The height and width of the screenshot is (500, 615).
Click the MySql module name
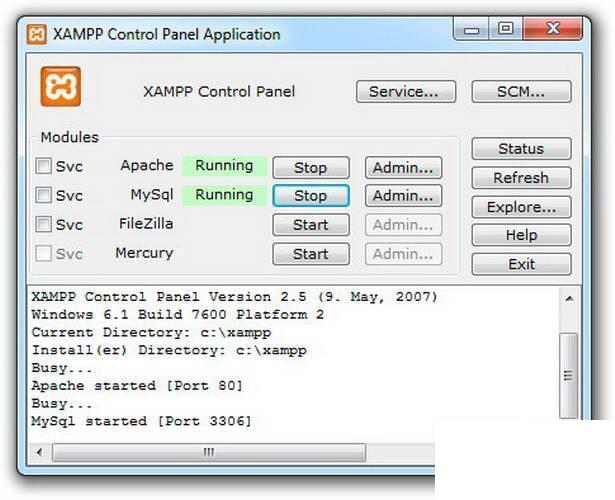point(152,195)
